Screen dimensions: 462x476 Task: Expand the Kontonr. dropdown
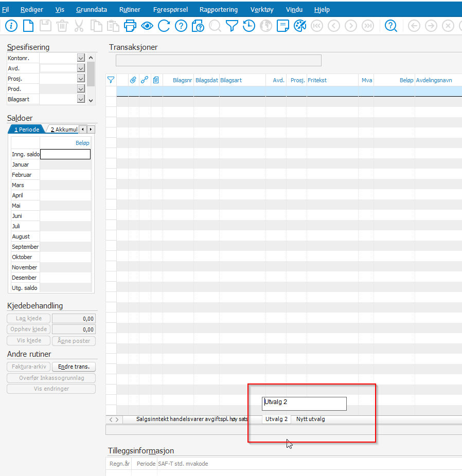tap(81, 58)
